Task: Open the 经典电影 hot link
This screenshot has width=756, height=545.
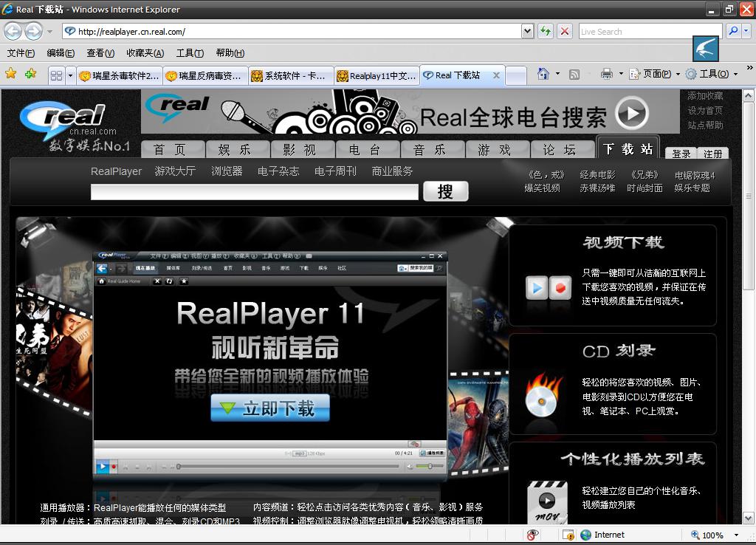Action: coord(597,175)
